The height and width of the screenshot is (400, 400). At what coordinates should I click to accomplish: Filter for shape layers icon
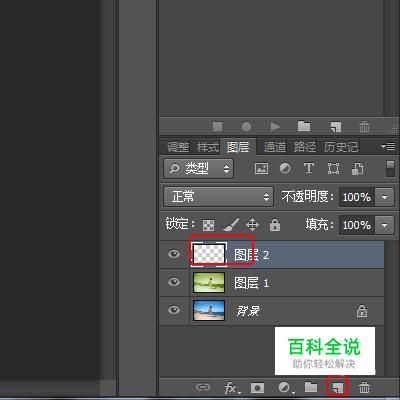coord(333,169)
